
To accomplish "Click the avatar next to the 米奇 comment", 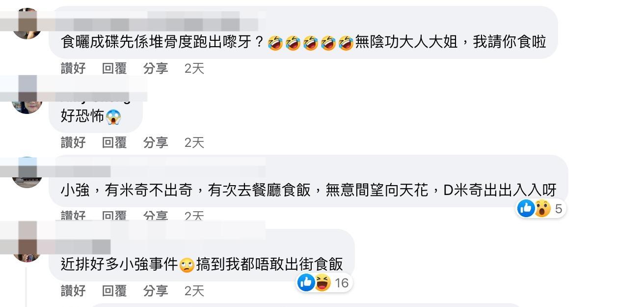I will pos(27,172).
